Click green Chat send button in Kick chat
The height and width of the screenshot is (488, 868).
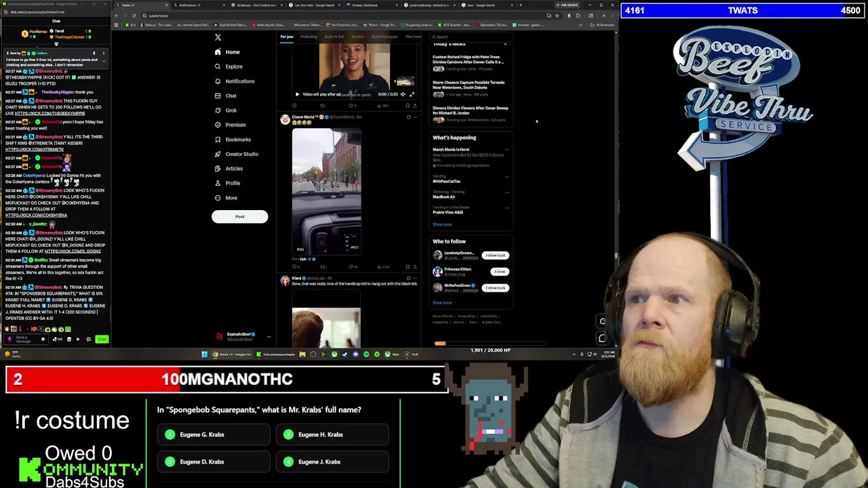(x=102, y=339)
